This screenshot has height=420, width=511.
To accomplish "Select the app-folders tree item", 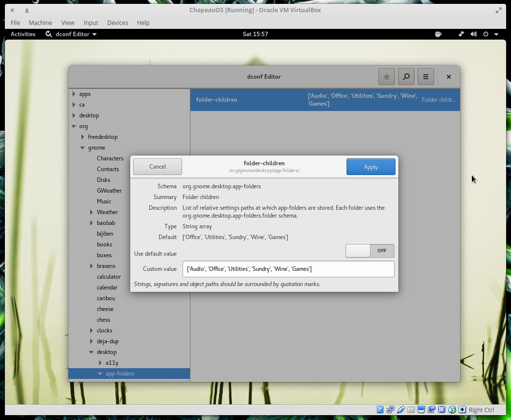I will (129, 374).
